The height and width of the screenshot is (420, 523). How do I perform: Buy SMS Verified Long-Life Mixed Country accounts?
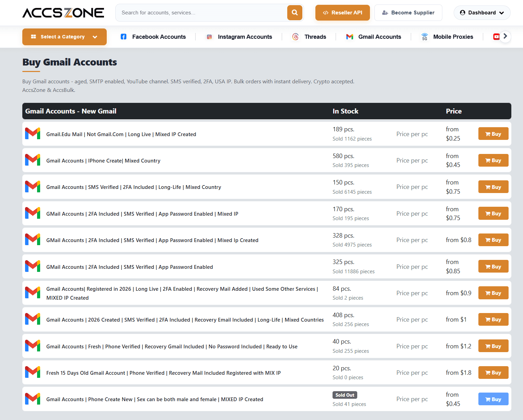(x=493, y=187)
